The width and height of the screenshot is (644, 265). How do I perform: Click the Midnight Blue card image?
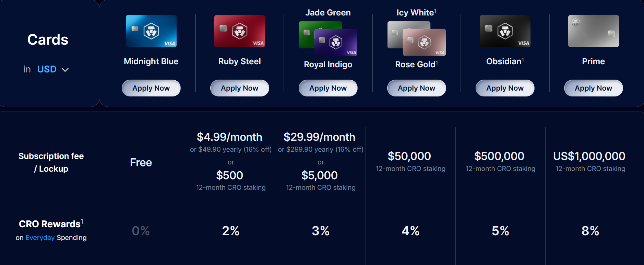tap(151, 31)
